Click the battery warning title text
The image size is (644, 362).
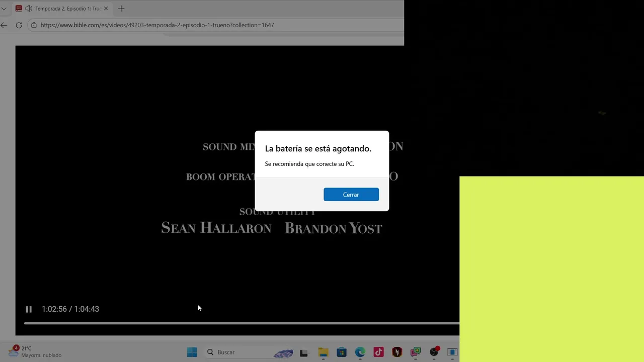tap(318, 148)
